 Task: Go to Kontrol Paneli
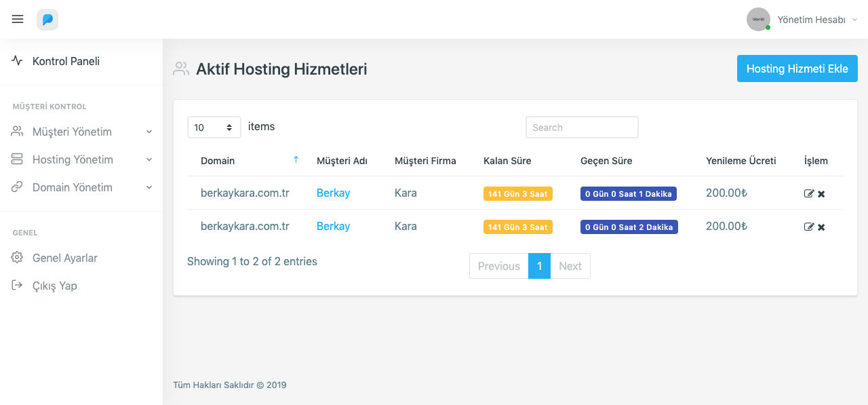click(x=66, y=61)
